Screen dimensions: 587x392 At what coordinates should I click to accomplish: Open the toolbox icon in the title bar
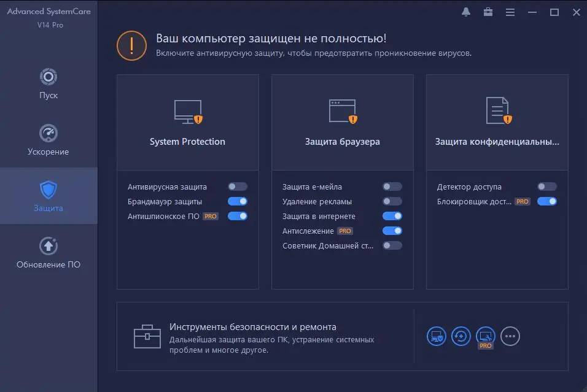[488, 12]
